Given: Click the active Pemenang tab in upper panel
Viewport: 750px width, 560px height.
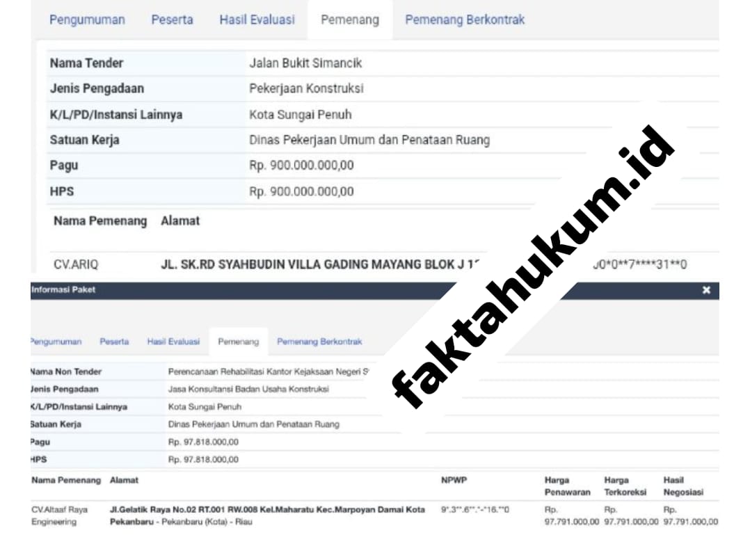Looking at the screenshot, I should pos(350,19).
